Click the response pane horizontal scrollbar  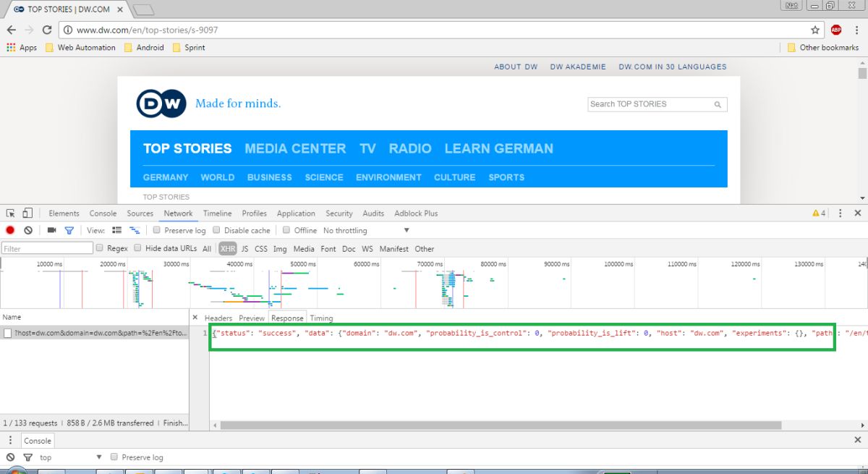(501, 426)
